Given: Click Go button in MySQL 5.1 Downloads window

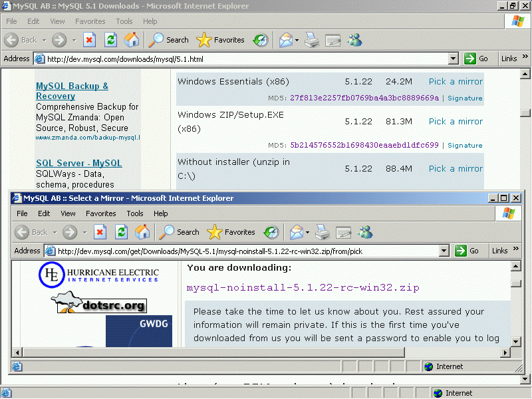Looking at the screenshot, I should [x=476, y=59].
